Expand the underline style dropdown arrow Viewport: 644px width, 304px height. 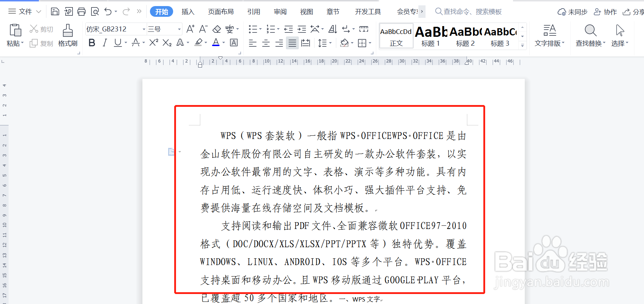click(x=126, y=43)
